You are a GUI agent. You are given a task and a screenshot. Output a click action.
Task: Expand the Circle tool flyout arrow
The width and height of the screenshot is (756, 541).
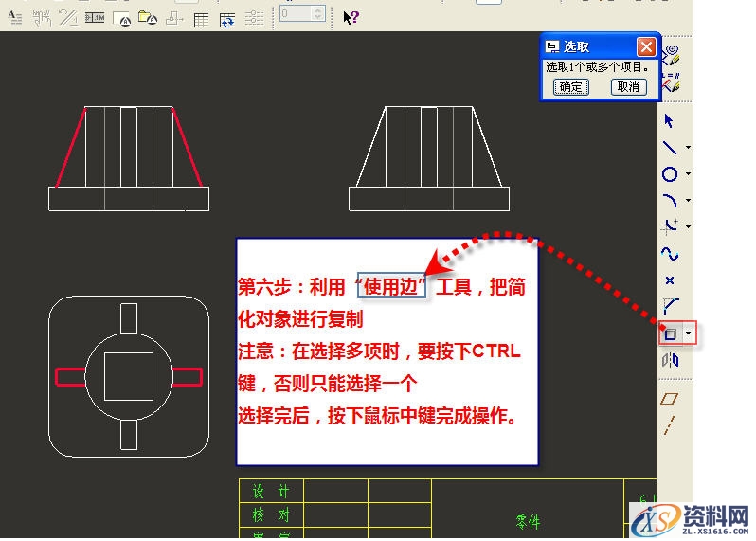point(688,173)
